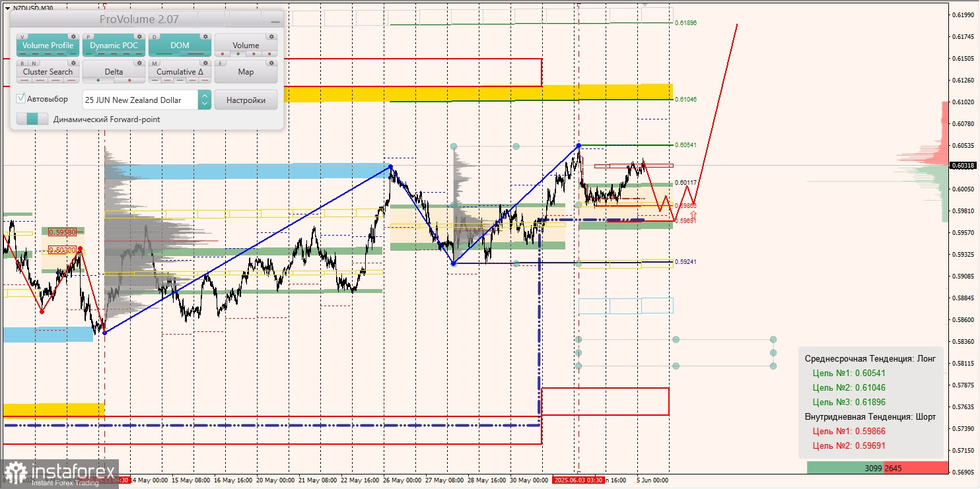The image size is (980, 489).
Task: Click the current price tag 0.60318
Action: (963, 166)
